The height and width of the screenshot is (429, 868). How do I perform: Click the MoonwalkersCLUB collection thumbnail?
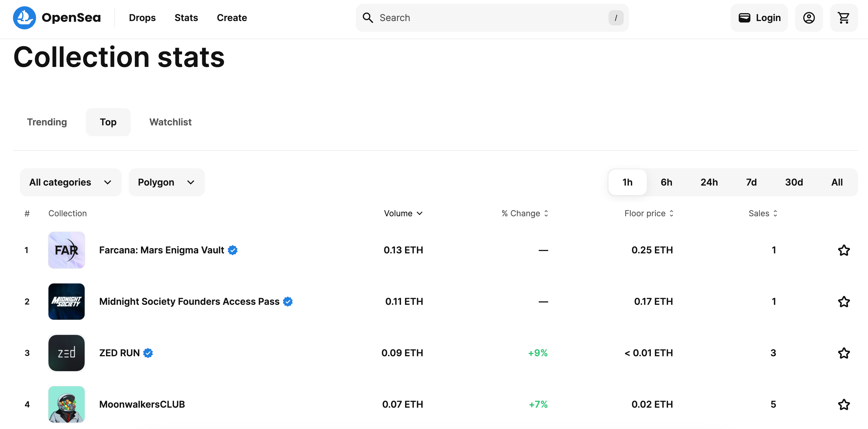66,404
